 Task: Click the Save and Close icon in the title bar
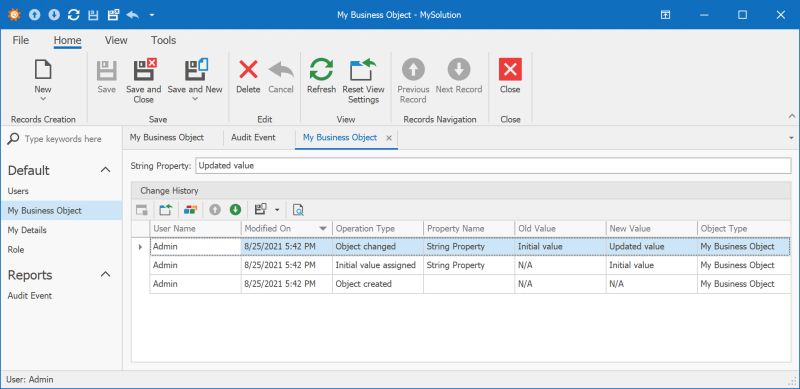coord(113,15)
